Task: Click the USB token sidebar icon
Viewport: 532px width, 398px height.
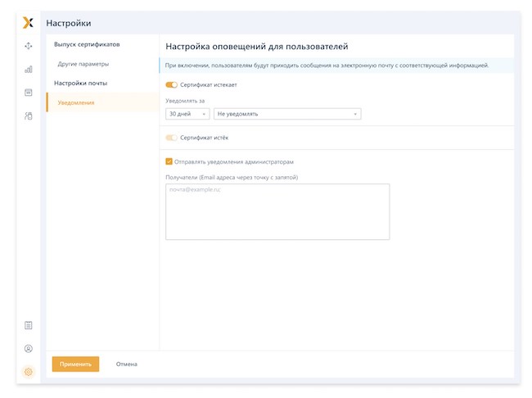Action: [x=29, y=116]
